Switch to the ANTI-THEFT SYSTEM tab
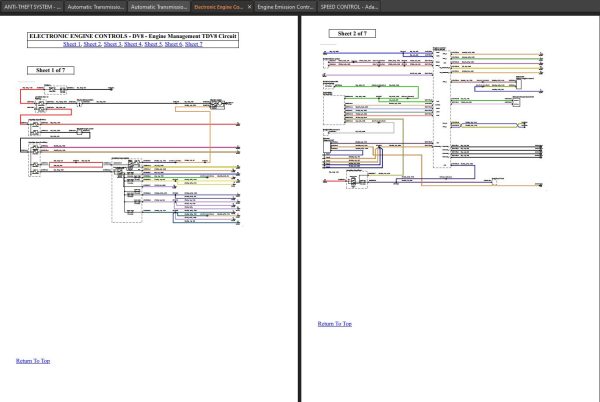 point(30,6)
